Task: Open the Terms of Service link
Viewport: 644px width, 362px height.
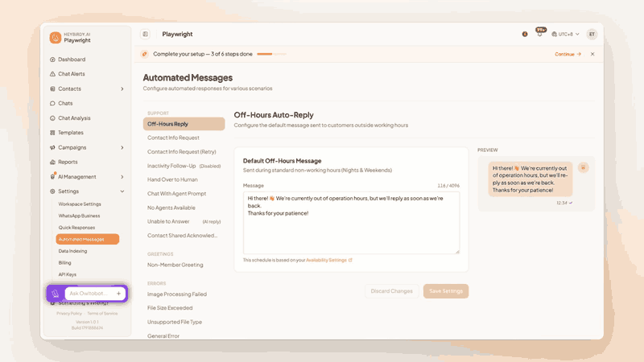Action: 102,314
